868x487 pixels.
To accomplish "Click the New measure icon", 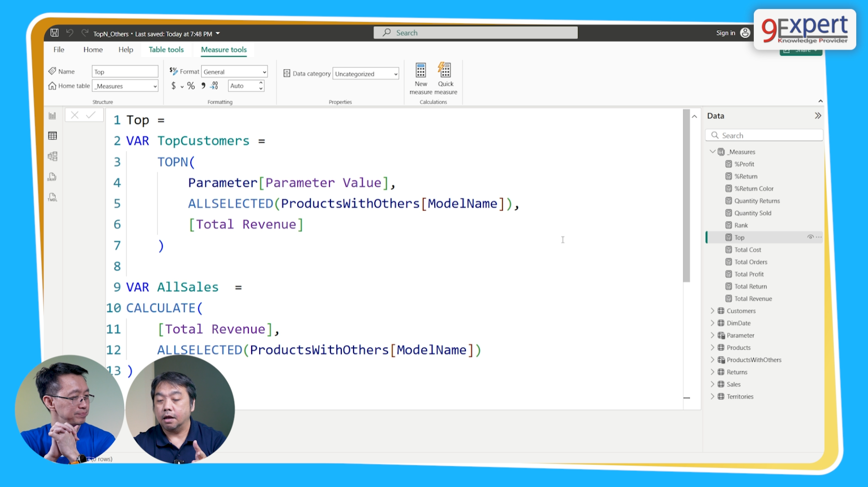I will click(420, 71).
